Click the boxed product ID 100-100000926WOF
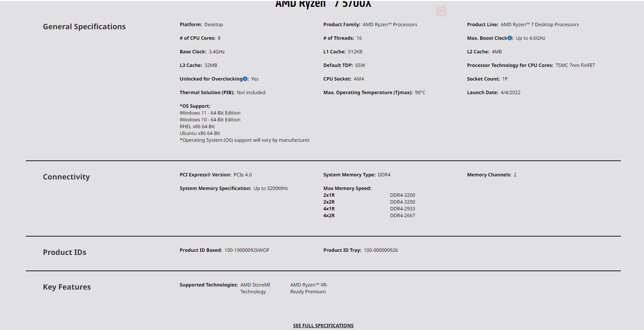Screen dimensions: 644x330 point(247,250)
